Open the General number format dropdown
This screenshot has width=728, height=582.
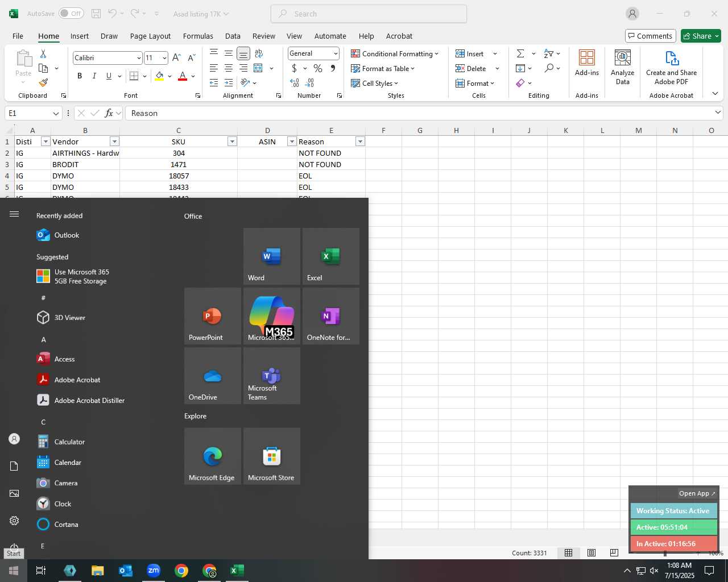pos(336,53)
